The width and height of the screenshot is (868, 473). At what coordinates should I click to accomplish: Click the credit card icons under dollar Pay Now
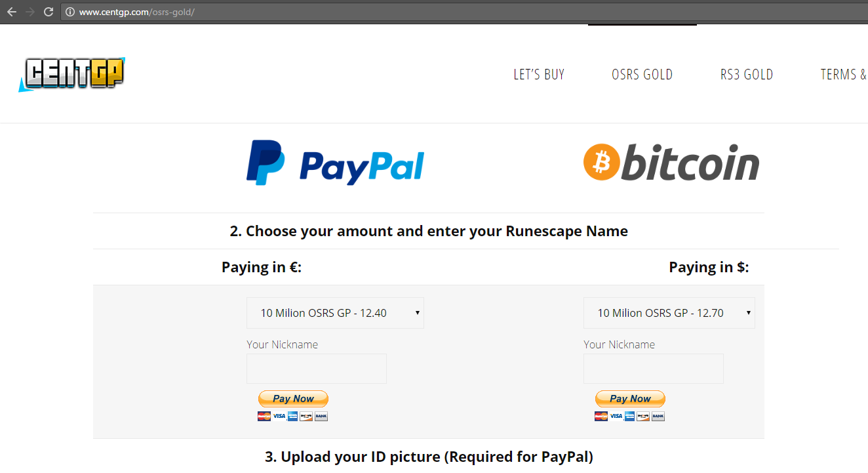pyautogui.click(x=629, y=416)
